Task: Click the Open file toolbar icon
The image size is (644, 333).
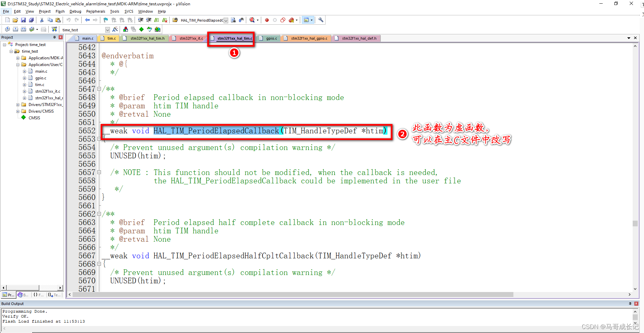Action: [15, 20]
